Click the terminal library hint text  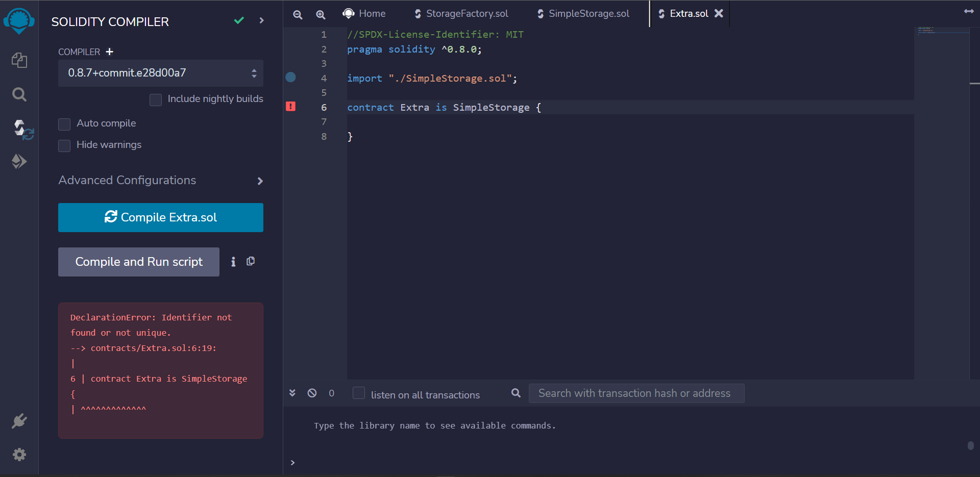click(x=434, y=425)
